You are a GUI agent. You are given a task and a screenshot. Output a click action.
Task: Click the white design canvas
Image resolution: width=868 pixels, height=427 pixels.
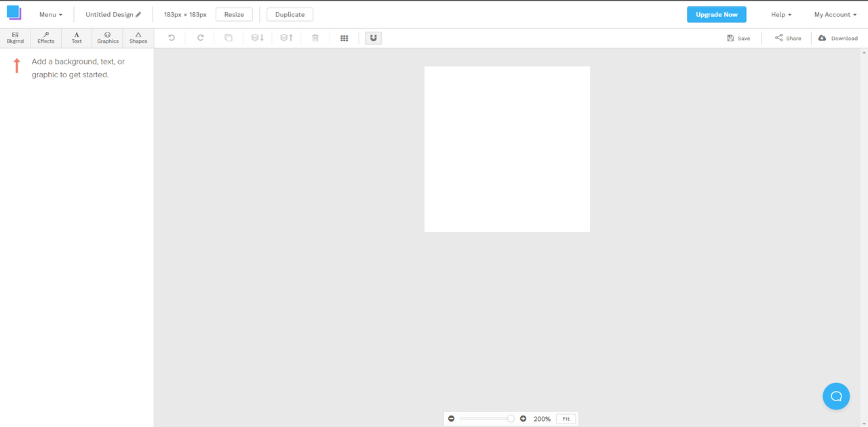(507, 149)
